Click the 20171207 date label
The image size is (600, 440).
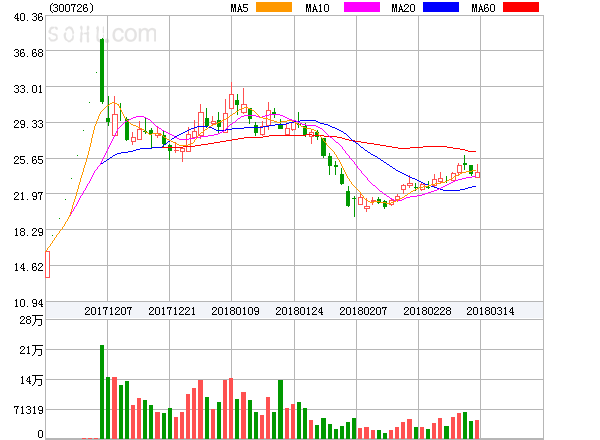click(108, 311)
